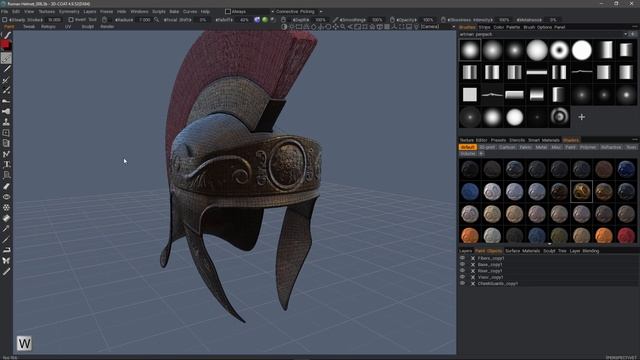Open the Layers menu in menu bar

coord(90,12)
